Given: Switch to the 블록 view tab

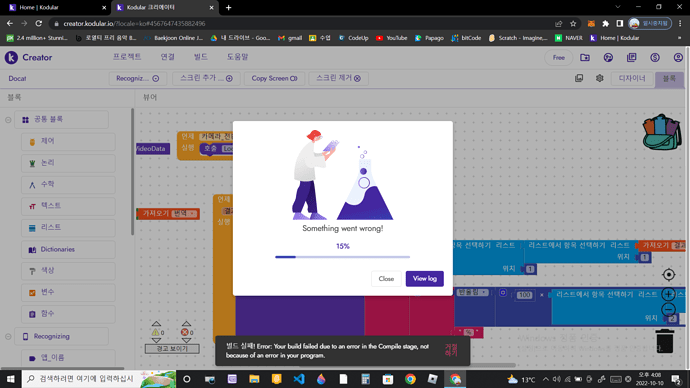Looking at the screenshot, I should click(669, 79).
